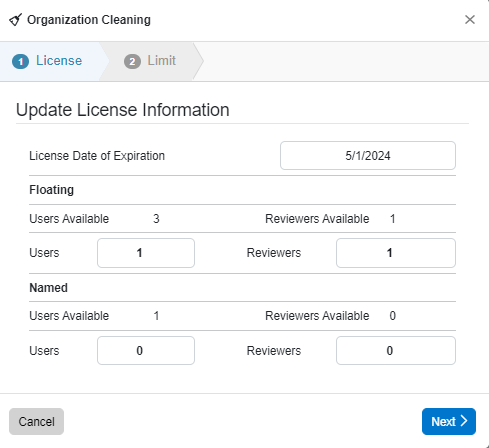Image resolution: width=489 pixels, height=448 pixels.
Task: Close the Organization Cleaning dialog
Action: 470,20
